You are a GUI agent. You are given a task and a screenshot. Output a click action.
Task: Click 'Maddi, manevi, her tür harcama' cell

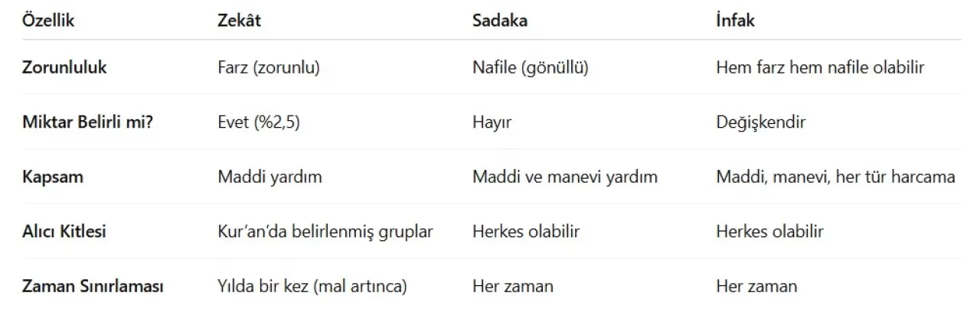tap(835, 177)
